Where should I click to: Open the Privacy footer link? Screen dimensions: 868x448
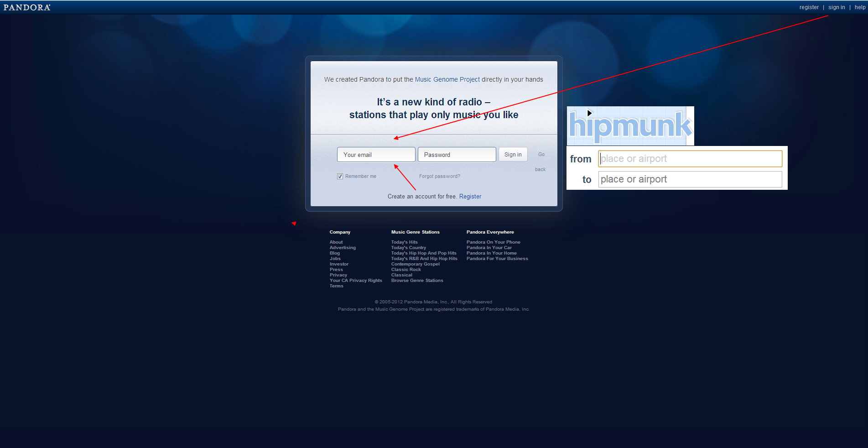[338, 275]
